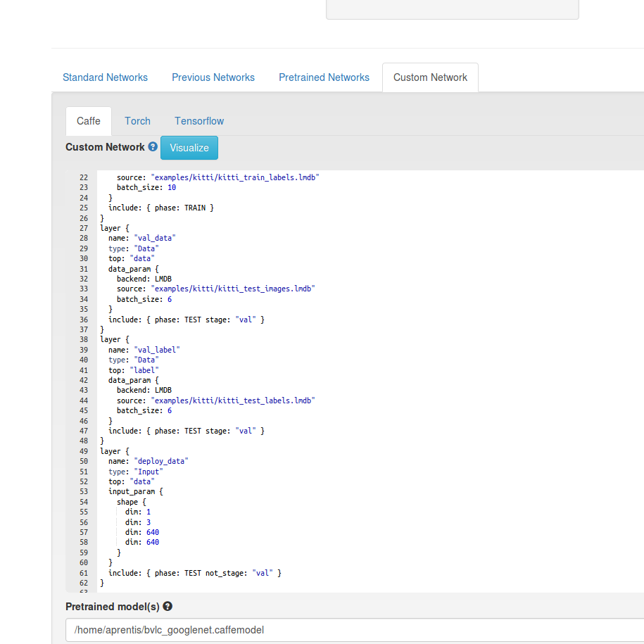Open the Standard Networks tab

(105, 77)
